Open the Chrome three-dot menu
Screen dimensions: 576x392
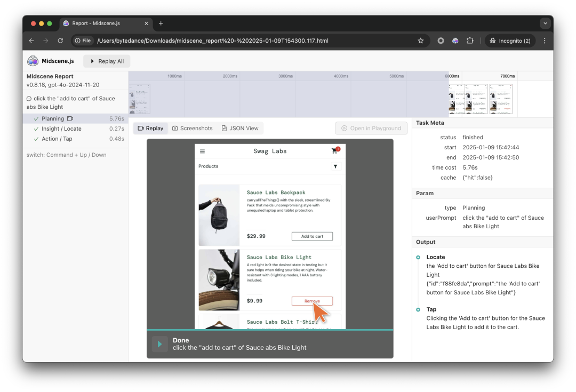pyautogui.click(x=545, y=40)
